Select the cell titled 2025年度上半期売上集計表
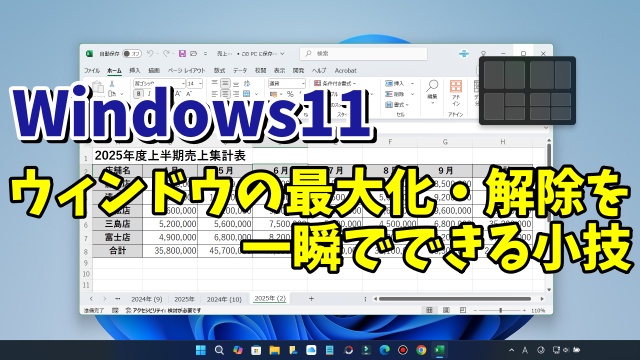Image resolution: width=640 pixels, height=360 pixels. pos(170,156)
